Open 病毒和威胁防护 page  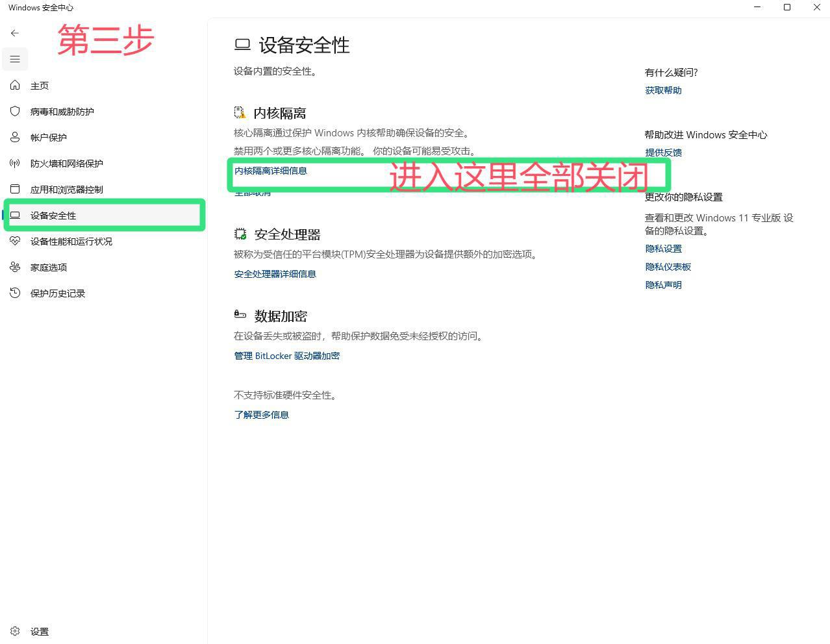coord(62,112)
